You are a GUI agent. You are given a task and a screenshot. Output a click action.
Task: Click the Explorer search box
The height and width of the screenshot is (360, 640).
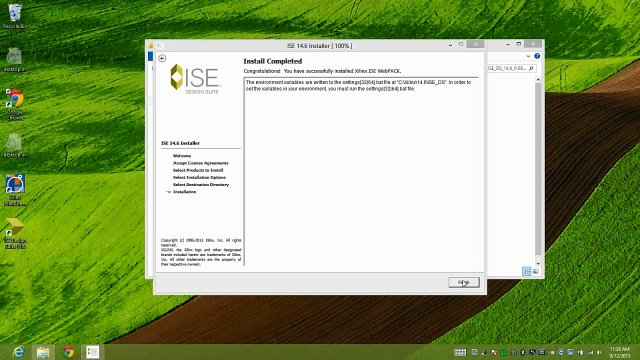511,68
